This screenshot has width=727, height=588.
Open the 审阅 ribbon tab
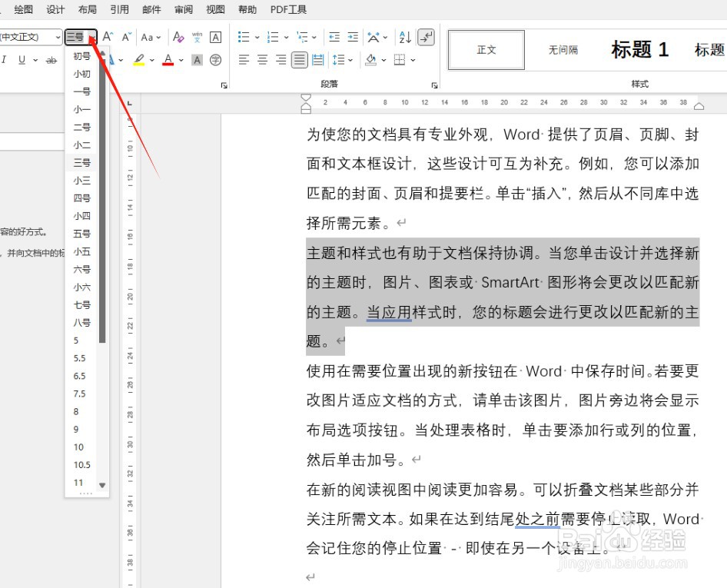click(x=183, y=10)
